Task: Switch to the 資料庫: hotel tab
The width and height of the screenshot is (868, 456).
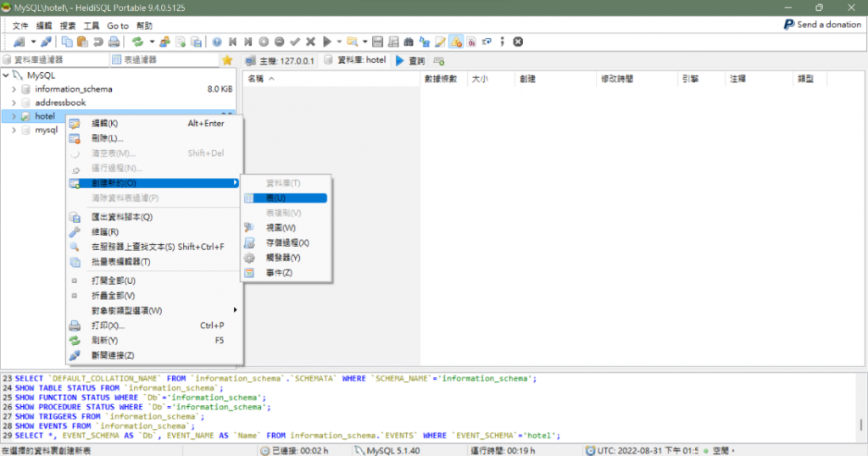Action: coord(355,60)
